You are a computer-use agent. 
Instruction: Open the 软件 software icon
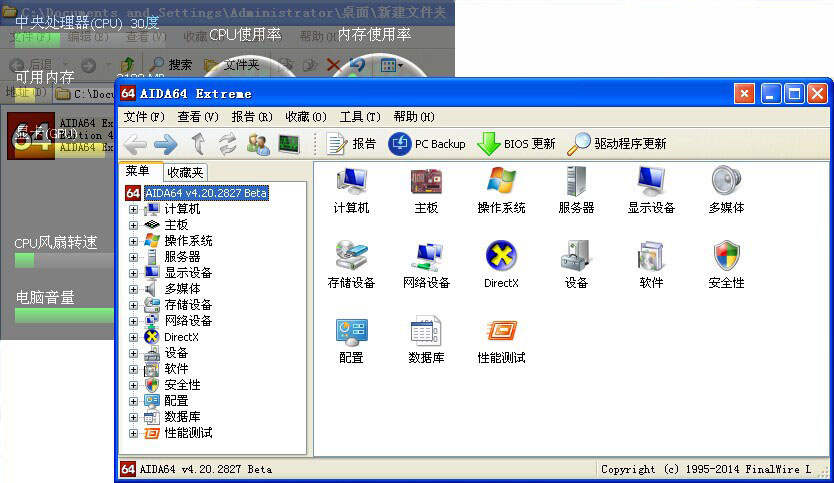tap(651, 265)
